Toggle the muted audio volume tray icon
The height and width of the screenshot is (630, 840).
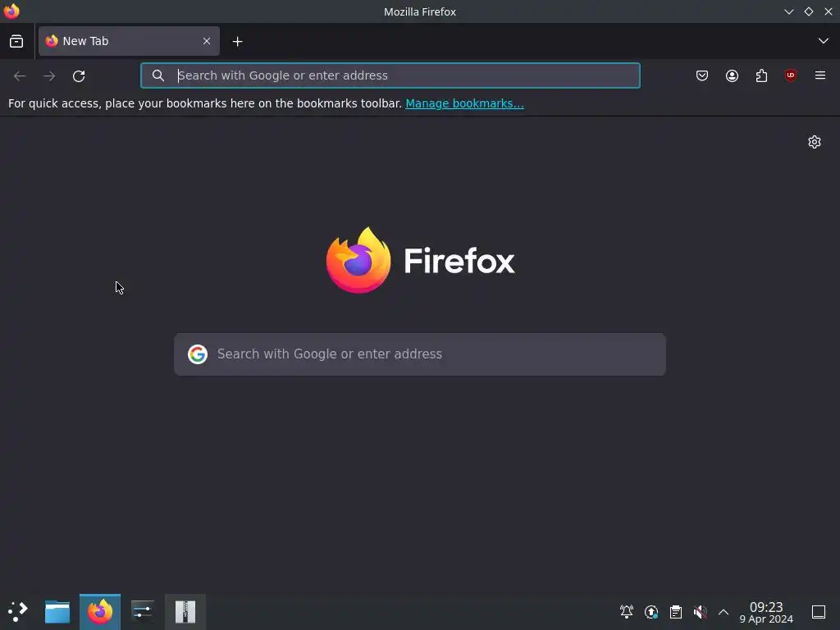tap(701, 612)
